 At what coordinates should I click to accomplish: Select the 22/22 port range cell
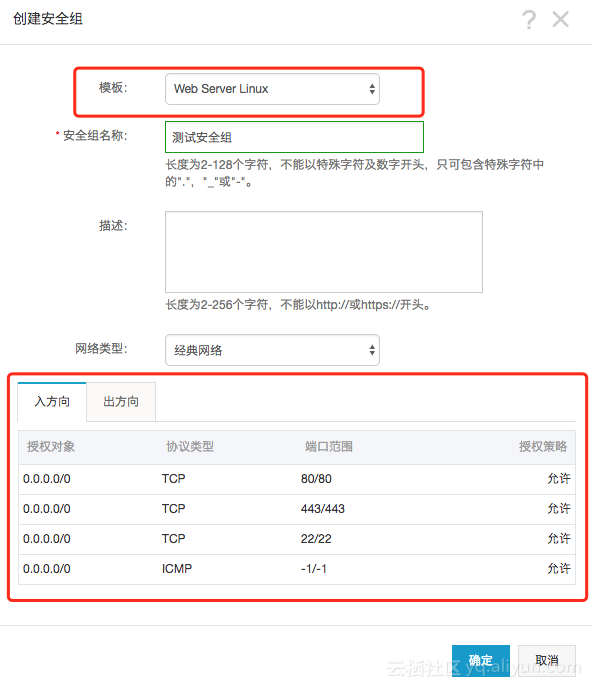(x=316, y=538)
